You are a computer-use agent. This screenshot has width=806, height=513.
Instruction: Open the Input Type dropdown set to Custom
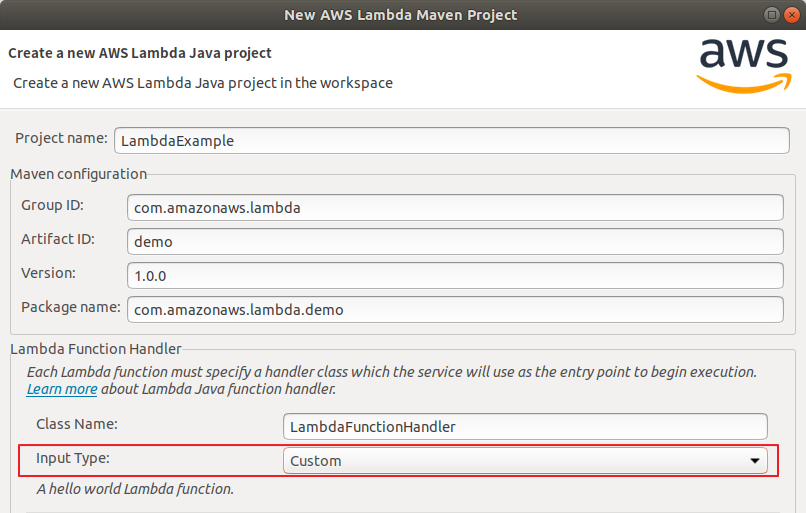[525, 461]
